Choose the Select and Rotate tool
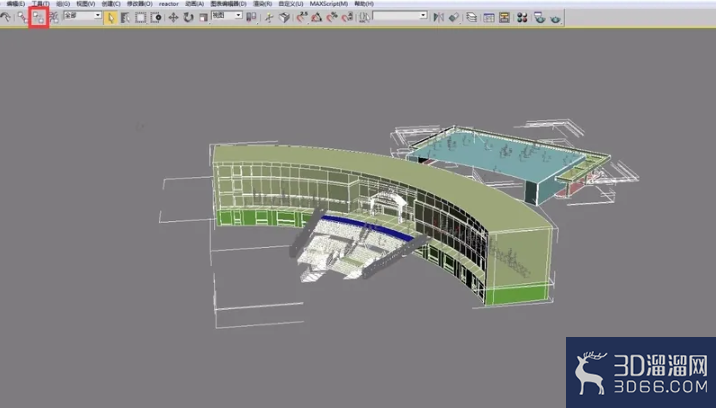 [x=189, y=17]
